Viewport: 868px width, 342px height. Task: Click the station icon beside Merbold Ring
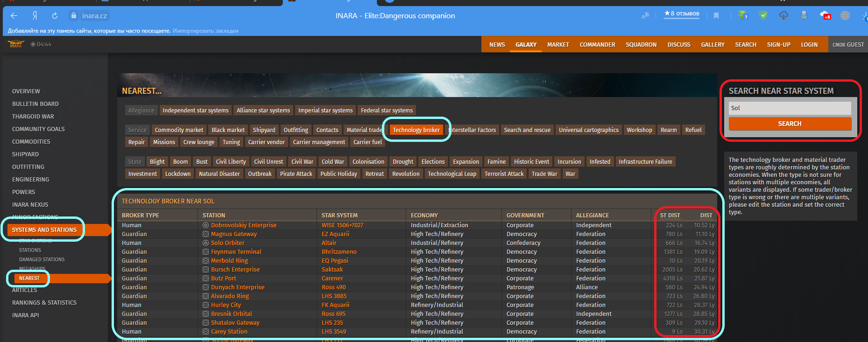coord(205,261)
